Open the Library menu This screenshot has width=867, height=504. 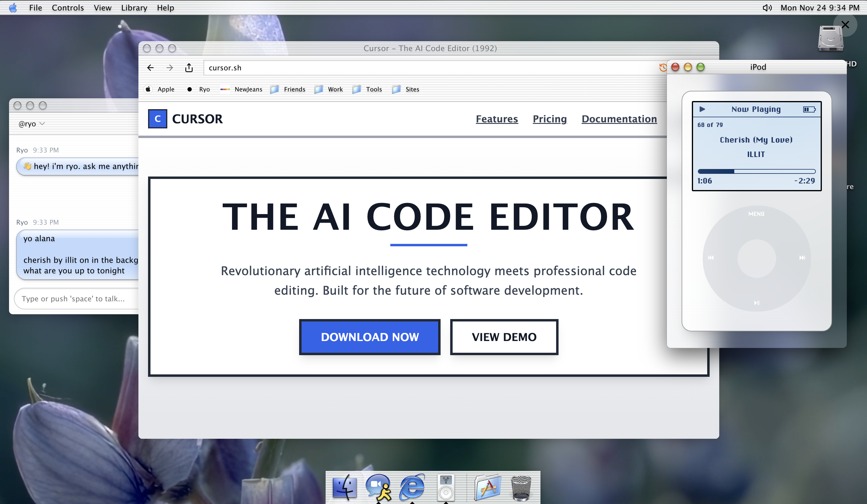134,8
